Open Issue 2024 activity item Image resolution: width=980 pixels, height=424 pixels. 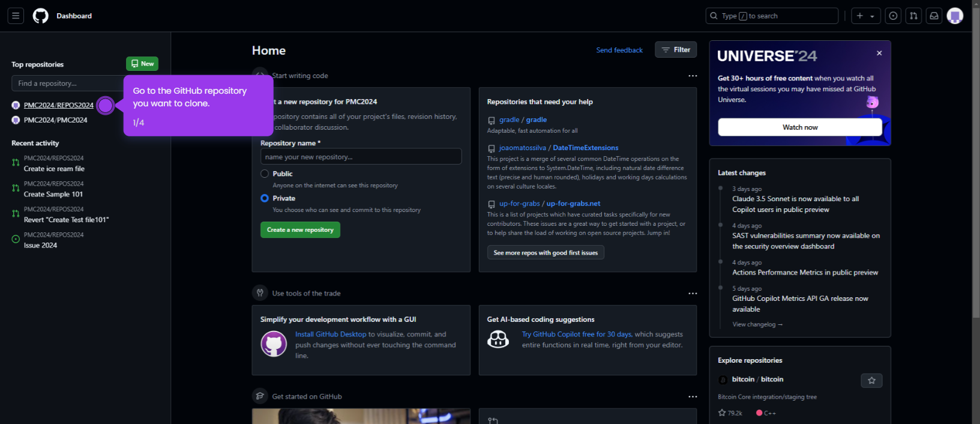(x=40, y=246)
